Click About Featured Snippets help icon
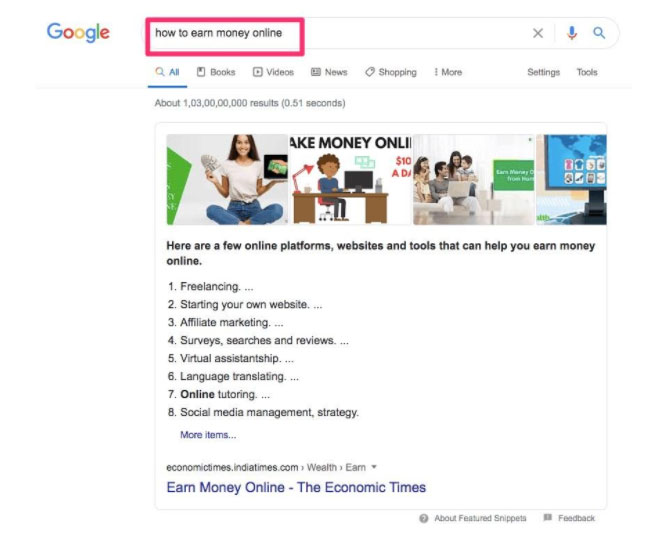 coord(424,518)
